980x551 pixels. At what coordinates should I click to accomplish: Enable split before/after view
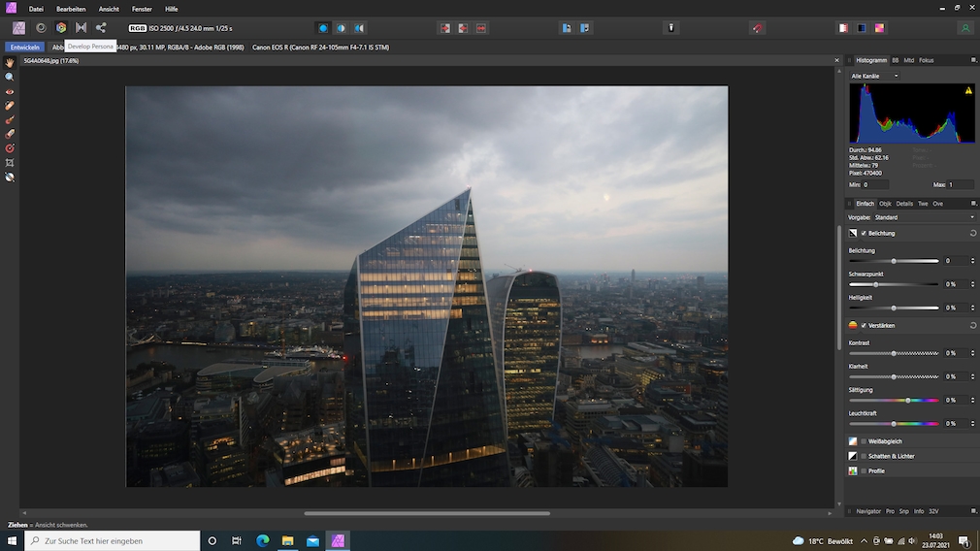(342, 28)
